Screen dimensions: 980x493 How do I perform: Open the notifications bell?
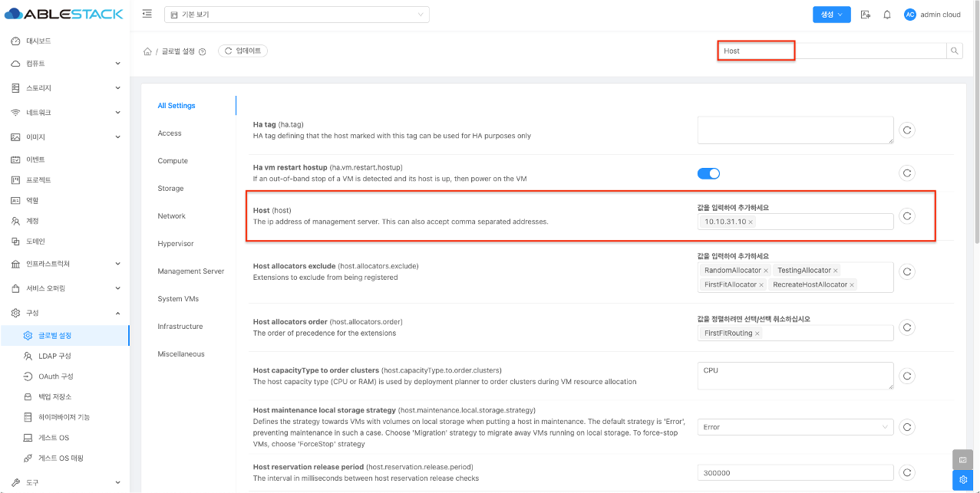(x=887, y=15)
